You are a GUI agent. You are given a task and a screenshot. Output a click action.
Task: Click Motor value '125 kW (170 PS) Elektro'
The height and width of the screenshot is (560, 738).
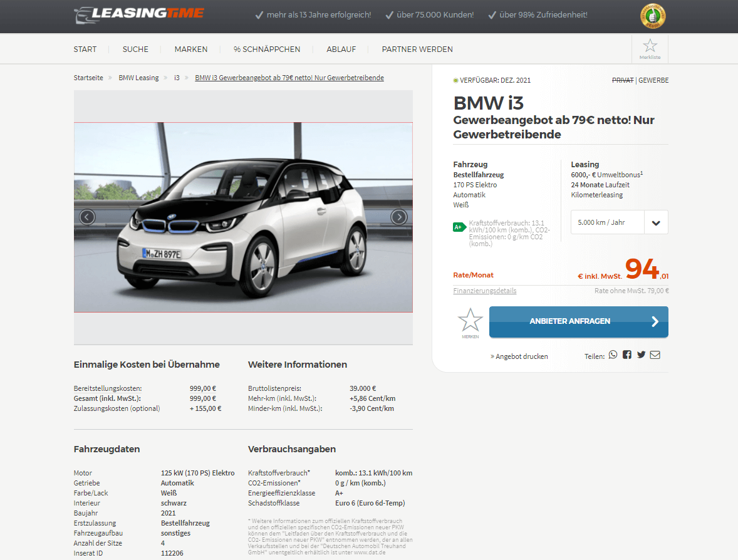(198, 473)
